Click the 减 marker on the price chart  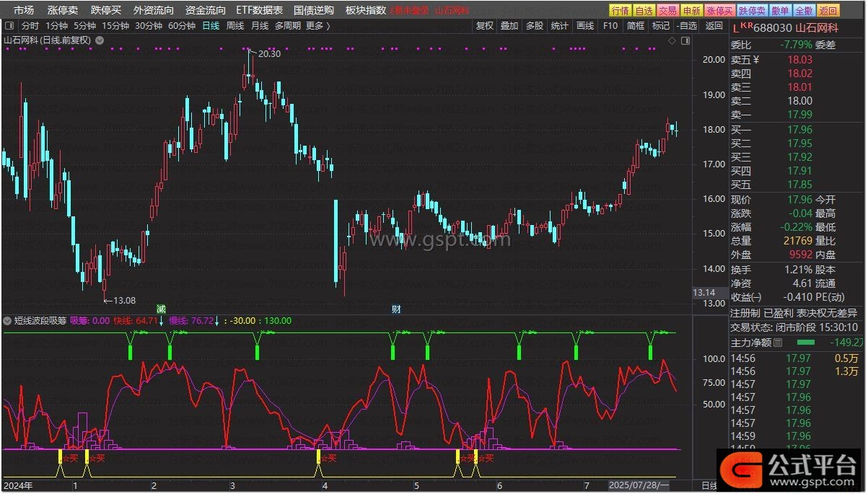point(162,309)
